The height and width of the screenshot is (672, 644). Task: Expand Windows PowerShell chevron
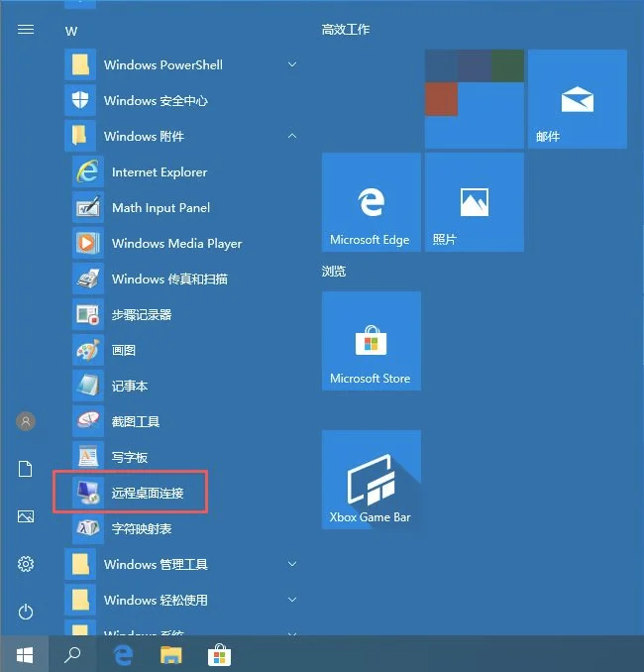pos(292,64)
